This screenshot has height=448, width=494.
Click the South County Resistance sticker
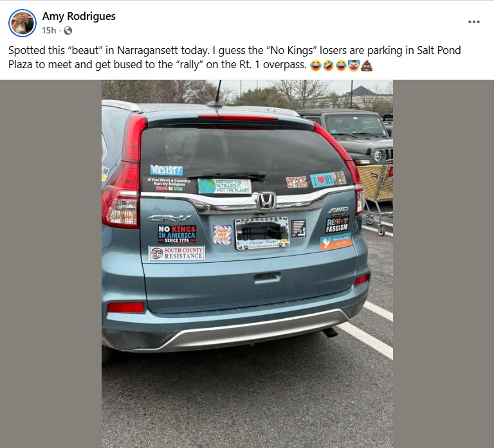[x=177, y=253]
